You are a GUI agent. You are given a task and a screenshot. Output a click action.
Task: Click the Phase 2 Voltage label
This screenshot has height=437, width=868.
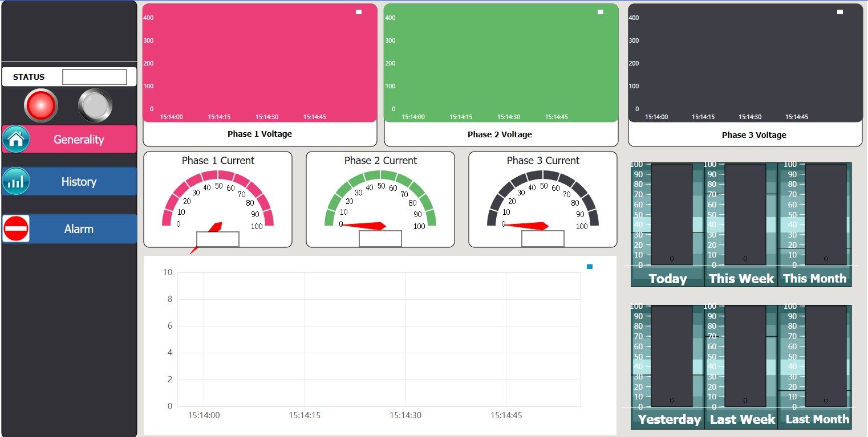coord(500,134)
